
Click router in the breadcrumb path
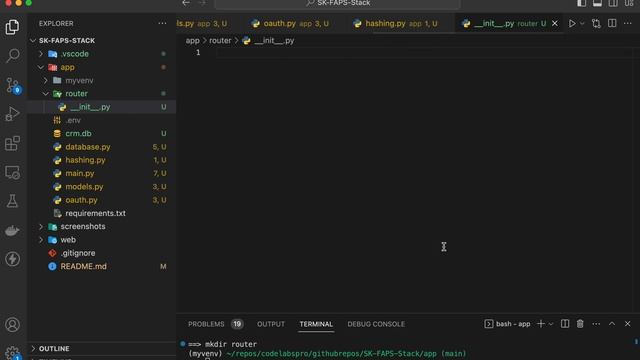point(220,41)
